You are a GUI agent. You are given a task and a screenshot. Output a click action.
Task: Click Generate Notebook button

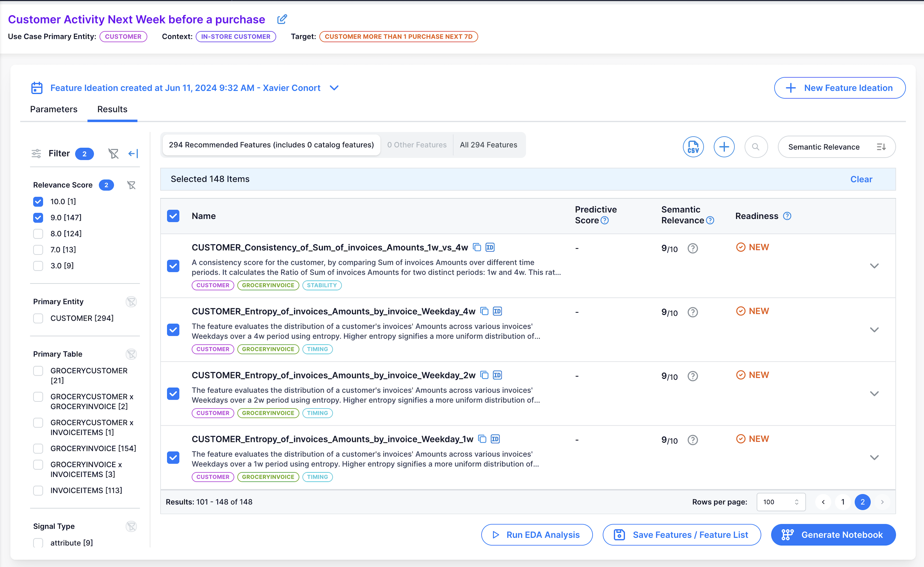click(x=833, y=535)
